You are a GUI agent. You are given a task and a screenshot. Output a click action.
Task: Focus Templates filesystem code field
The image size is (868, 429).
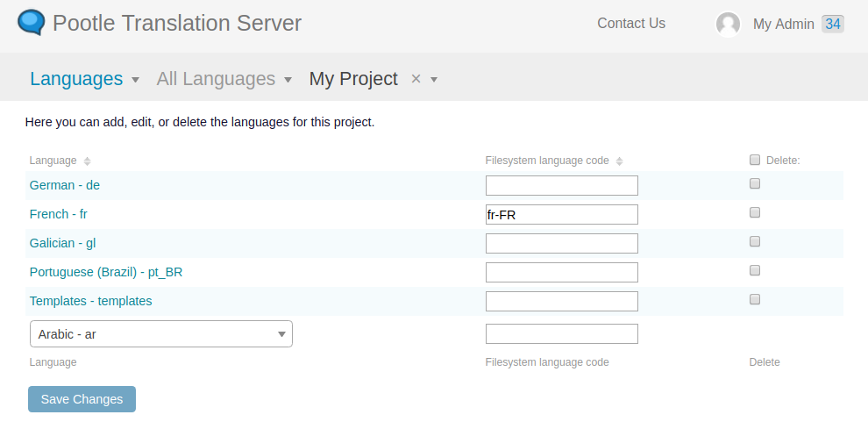[x=562, y=301]
